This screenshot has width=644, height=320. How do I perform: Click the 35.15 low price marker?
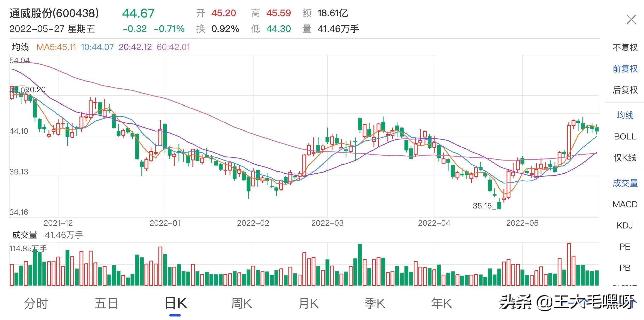482,206
